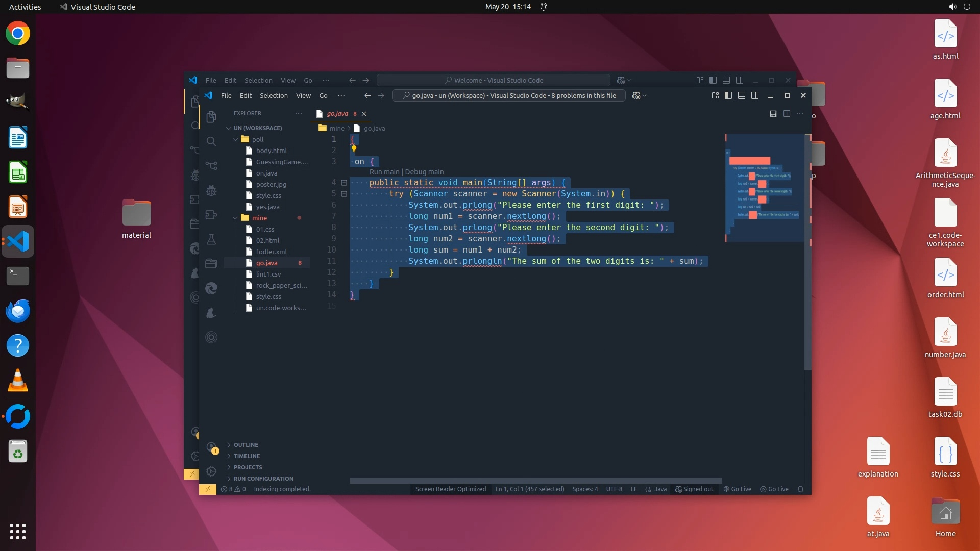The image size is (980, 551).
Task: Open Source Control view icon
Action: tap(211, 166)
